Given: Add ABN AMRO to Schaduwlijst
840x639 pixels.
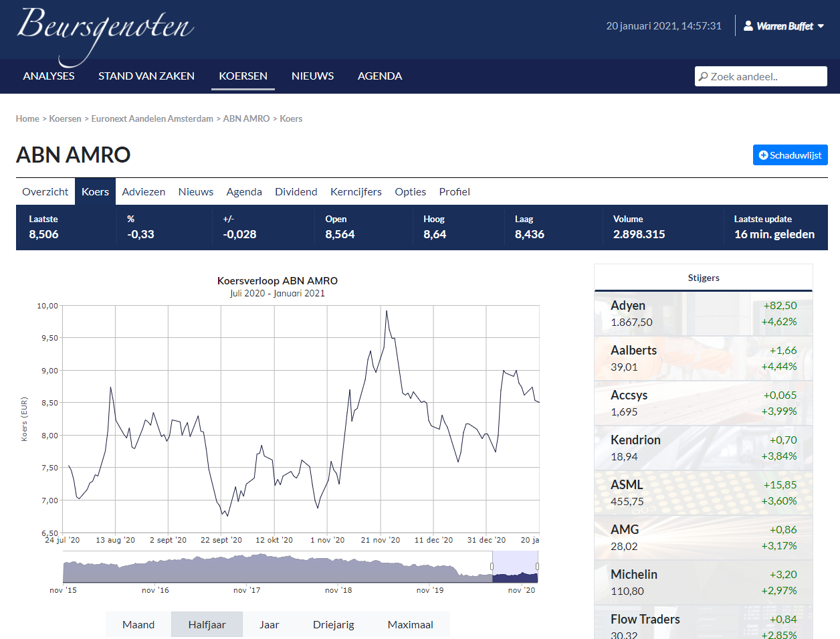Looking at the screenshot, I should tap(790, 155).
